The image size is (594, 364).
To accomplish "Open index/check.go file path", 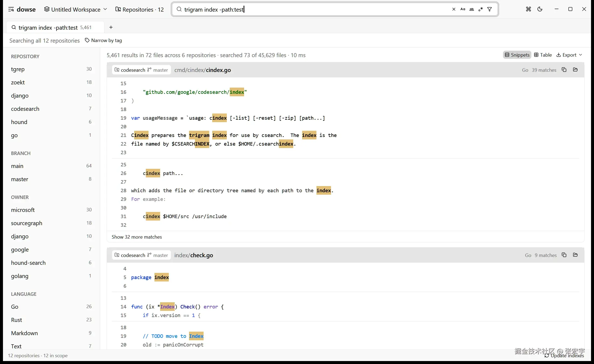I will 194,255.
